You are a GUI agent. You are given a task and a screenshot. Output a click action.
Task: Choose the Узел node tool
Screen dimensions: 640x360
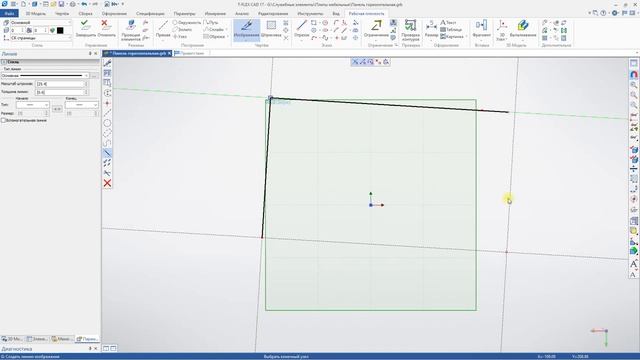(180, 37)
